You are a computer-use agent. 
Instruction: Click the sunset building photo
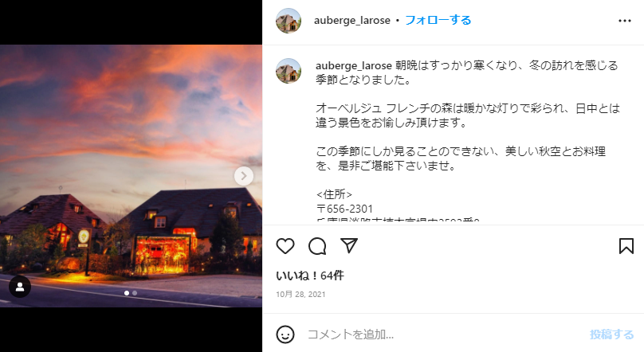[x=131, y=176]
